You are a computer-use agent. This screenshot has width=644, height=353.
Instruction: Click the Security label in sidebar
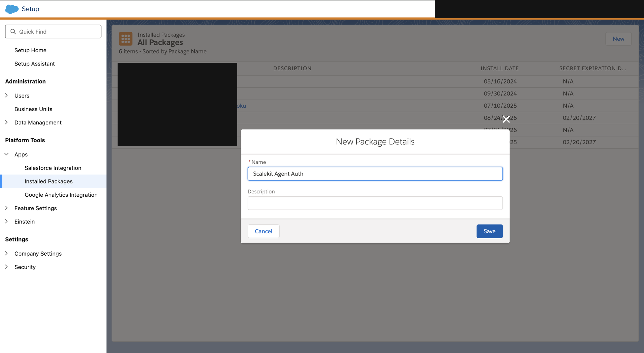25,267
